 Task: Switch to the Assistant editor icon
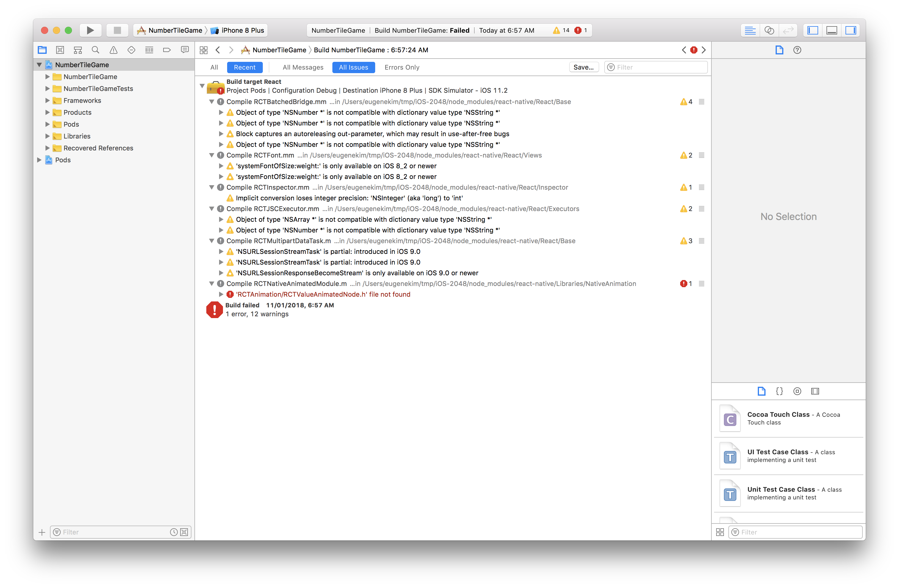[769, 30]
